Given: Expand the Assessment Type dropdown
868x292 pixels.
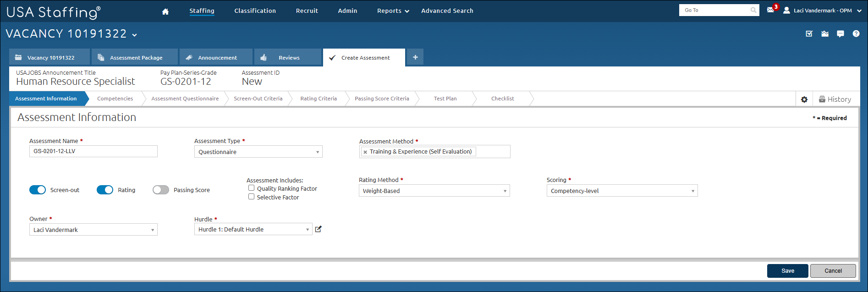Looking at the screenshot, I should point(258,152).
